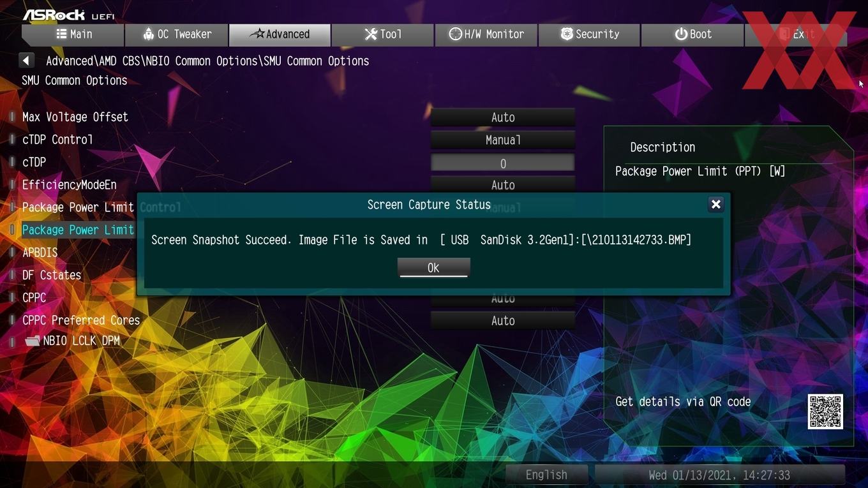The width and height of the screenshot is (868, 488).
Task: Close the Screen Capture Status dialog with X
Action: pyautogui.click(x=715, y=204)
